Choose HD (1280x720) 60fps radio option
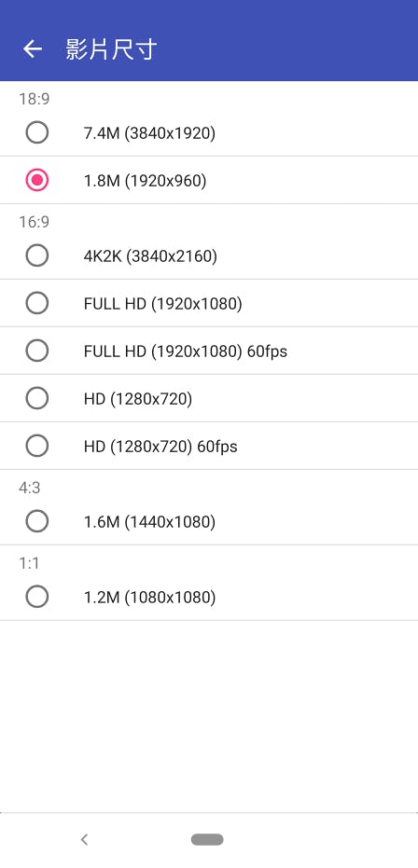418x868 pixels. pos(37,447)
